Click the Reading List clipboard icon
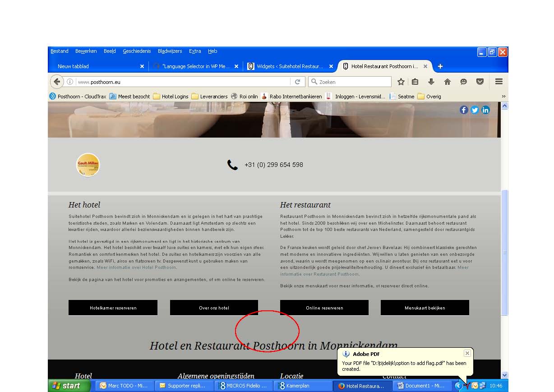Screen dimensions: 554x392 pos(415,82)
